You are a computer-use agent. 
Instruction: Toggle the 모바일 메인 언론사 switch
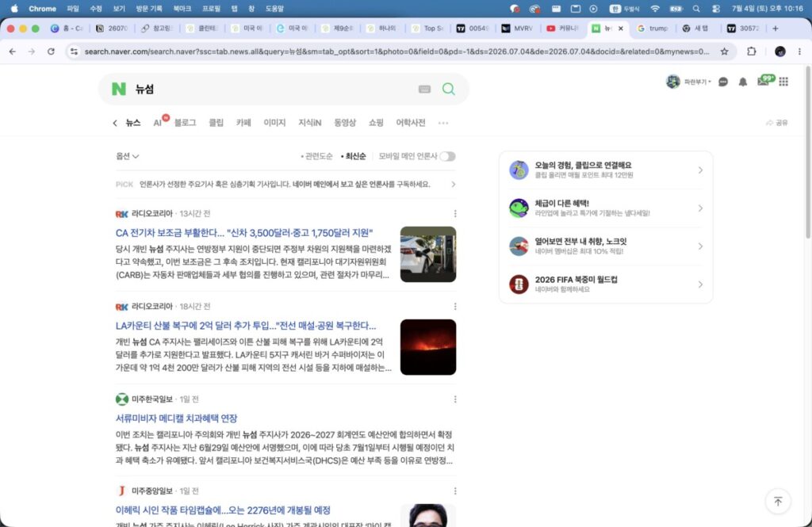(447, 156)
